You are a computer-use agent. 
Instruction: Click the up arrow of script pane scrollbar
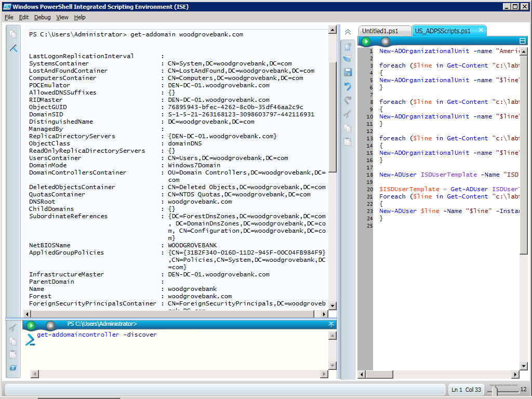(x=524, y=51)
